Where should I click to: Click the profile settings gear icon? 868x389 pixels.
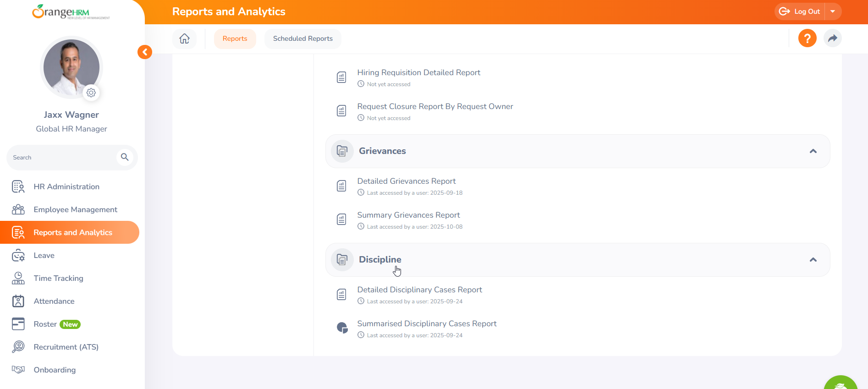91,93
